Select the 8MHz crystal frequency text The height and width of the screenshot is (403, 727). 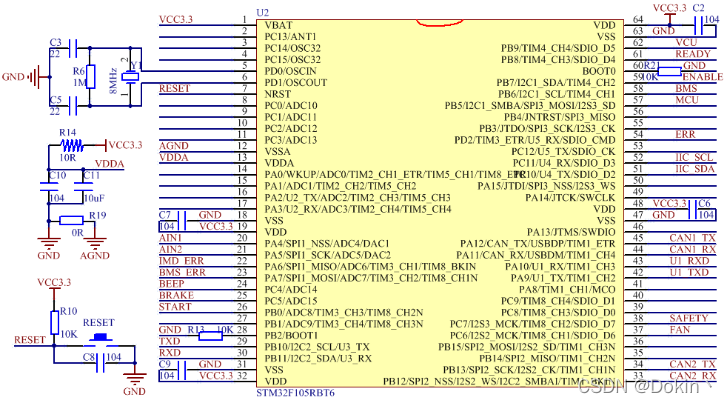113,81
